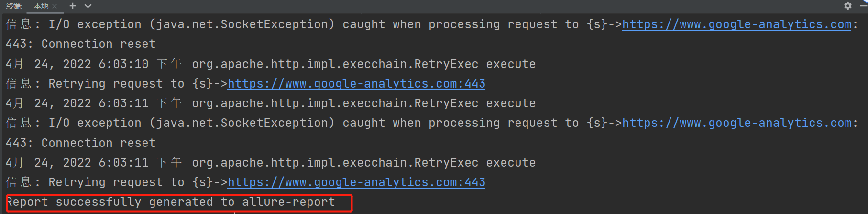This screenshot has width=868, height=214.
Task: Click the first '443: Connection reset' line
Action: click(80, 44)
